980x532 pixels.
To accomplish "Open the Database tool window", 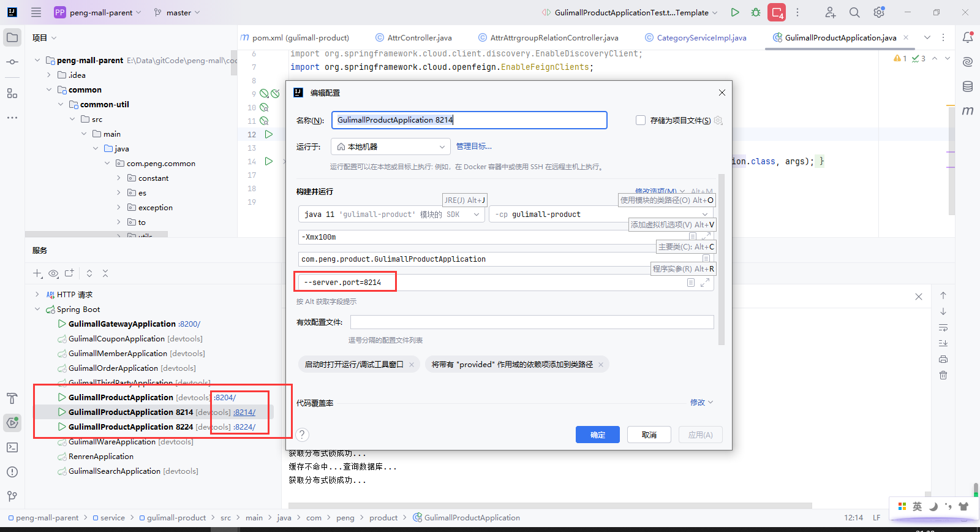I will tap(968, 86).
